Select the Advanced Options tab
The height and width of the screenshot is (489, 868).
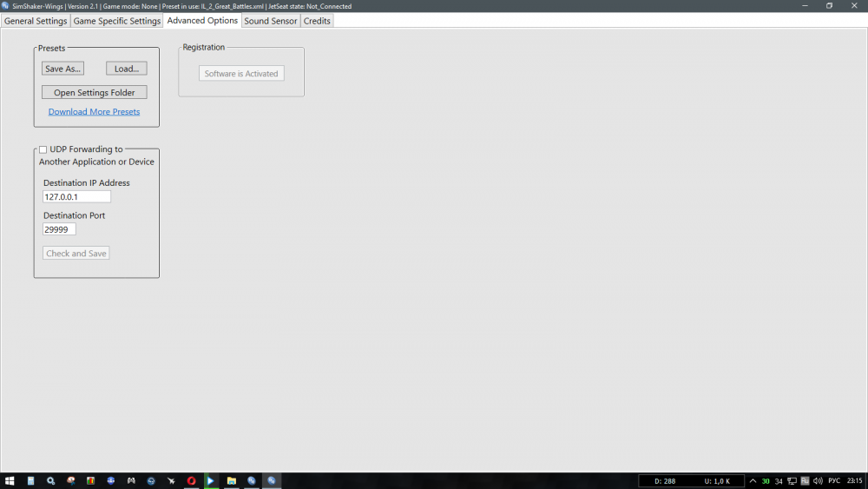pos(202,21)
